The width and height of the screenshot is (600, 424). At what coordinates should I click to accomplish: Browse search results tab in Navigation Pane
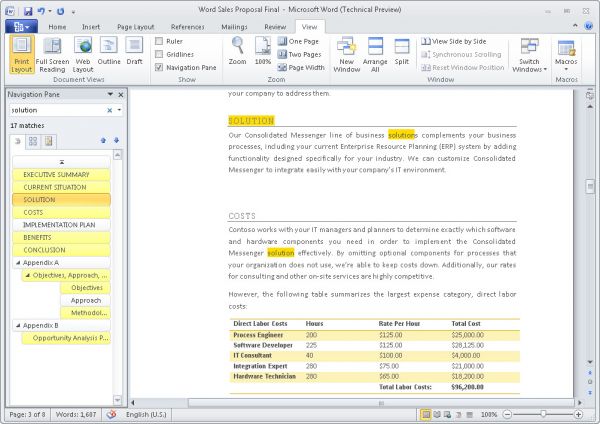tap(49, 141)
